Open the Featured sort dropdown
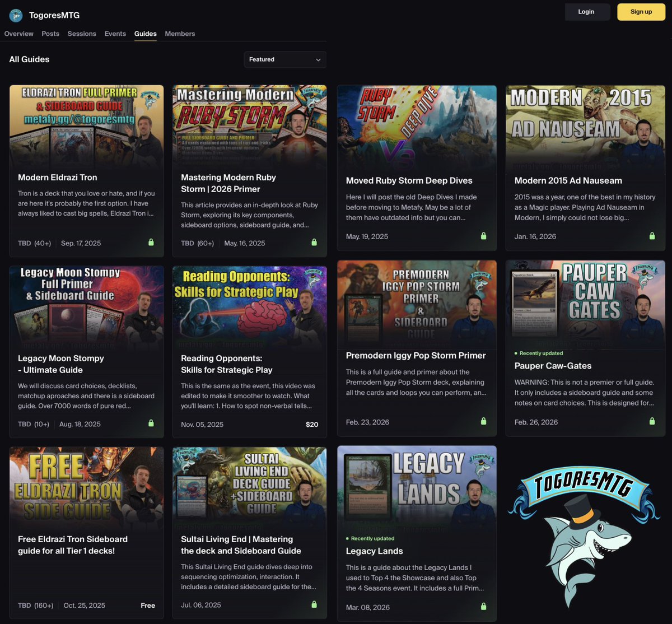The width and height of the screenshot is (672, 624). (x=285, y=59)
